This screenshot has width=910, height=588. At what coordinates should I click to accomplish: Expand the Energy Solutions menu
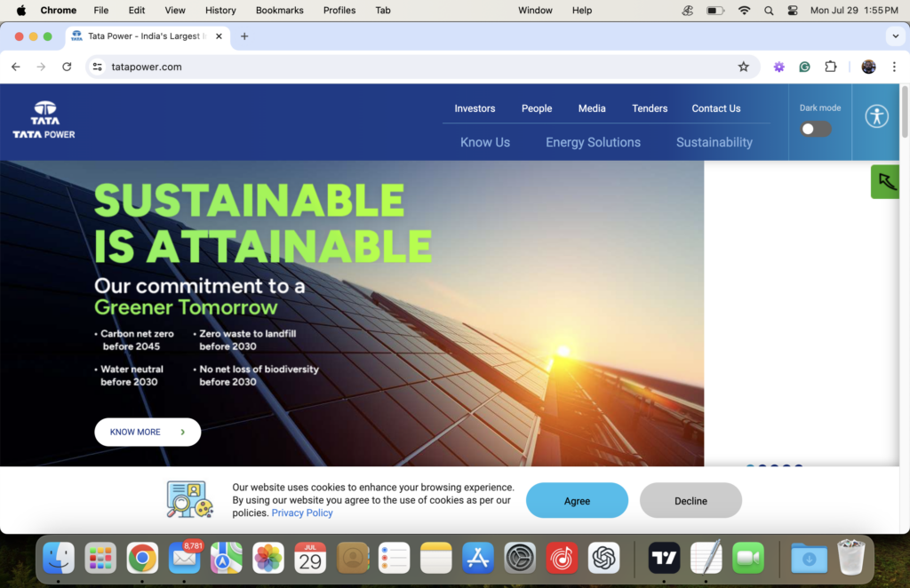point(593,142)
